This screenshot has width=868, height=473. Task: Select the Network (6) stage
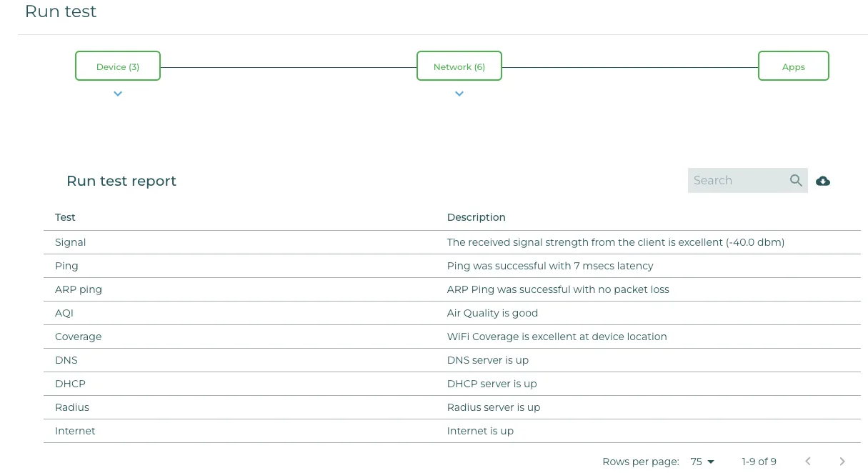click(459, 66)
